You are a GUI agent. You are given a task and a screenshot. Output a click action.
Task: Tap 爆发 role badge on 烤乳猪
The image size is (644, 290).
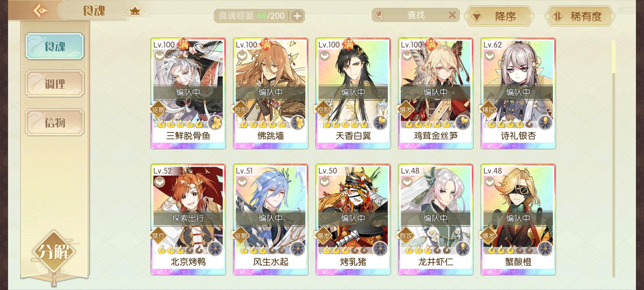point(323,236)
